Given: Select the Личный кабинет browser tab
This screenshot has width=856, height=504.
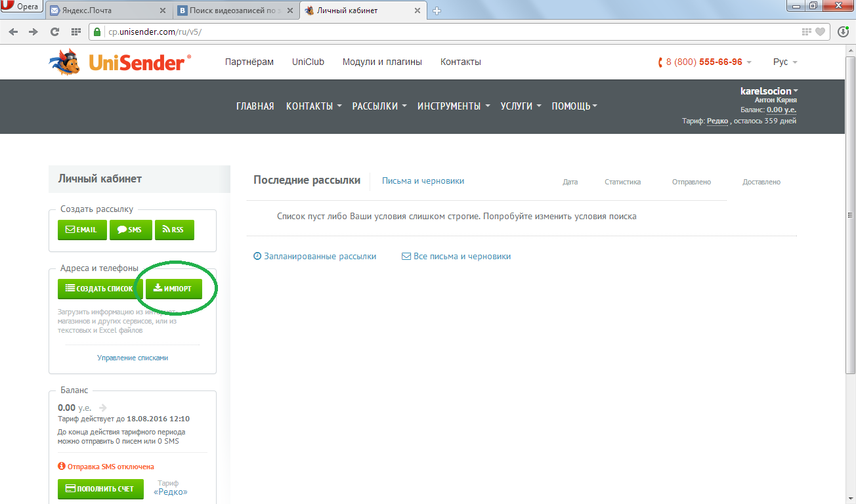Looking at the screenshot, I should click(x=364, y=10).
